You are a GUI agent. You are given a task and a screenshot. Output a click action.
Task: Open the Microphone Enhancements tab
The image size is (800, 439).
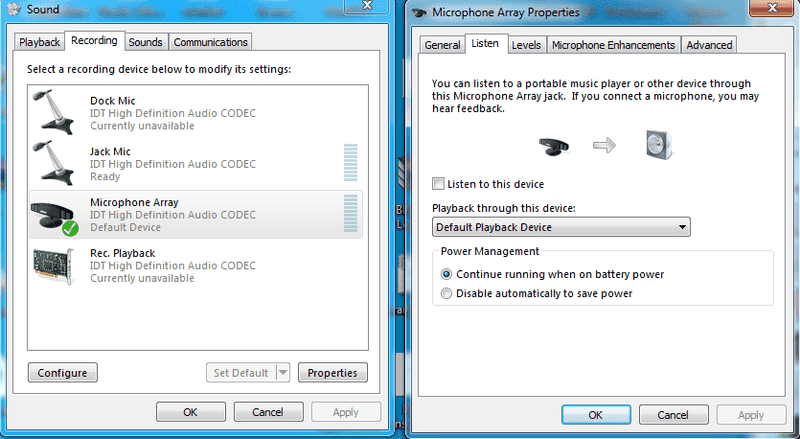(x=614, y=45)
